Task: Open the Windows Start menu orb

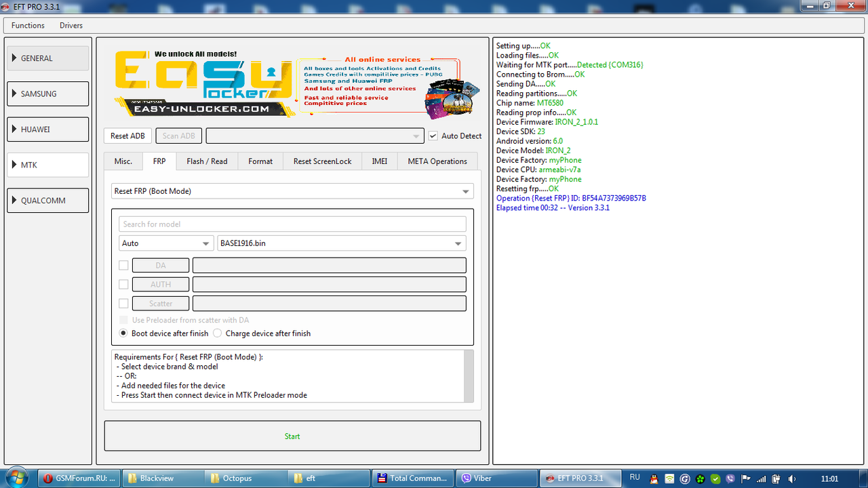Action: pos(16,477)
